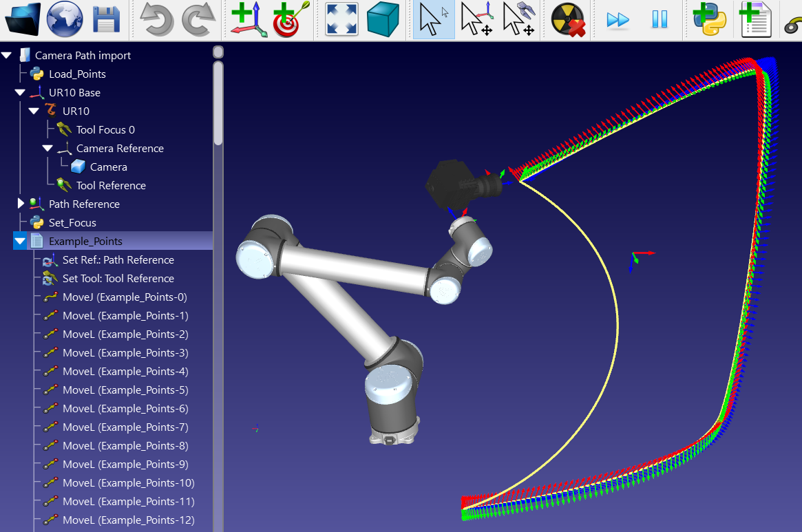Click the Fit All view icon
Image resolution: width=802 pixels, height=532 pixels.
tap(342, 19)
